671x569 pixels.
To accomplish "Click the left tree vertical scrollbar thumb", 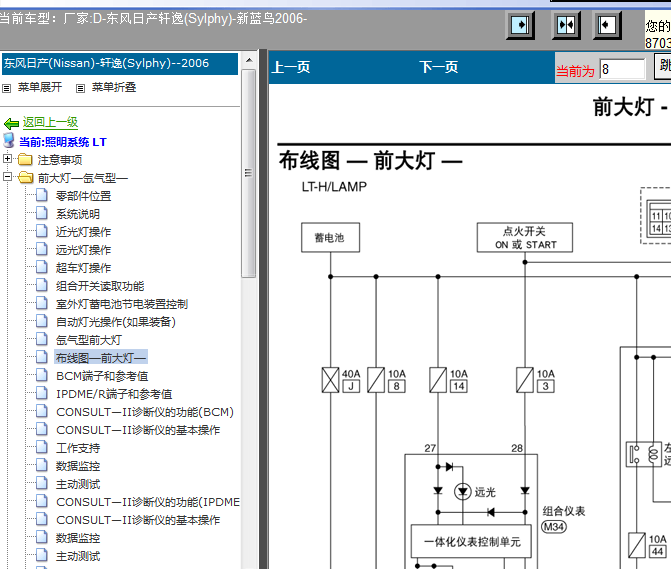I will [249, 173].
